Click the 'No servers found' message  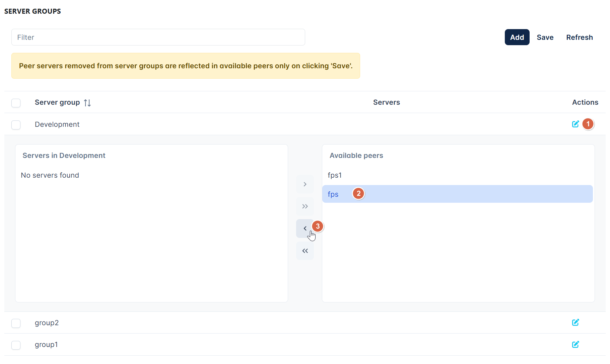[x=50, y=175]
